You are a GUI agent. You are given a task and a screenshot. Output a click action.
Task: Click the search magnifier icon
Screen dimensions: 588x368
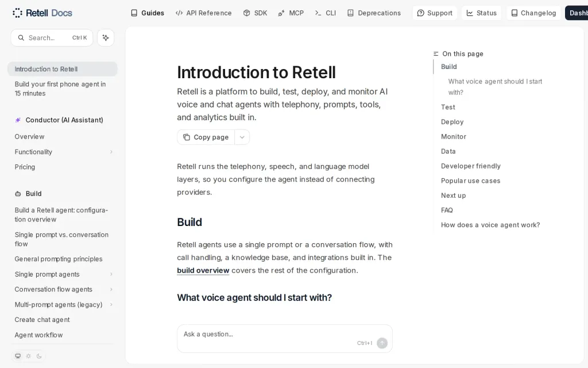pyautogui.click(x=21, y=37)
